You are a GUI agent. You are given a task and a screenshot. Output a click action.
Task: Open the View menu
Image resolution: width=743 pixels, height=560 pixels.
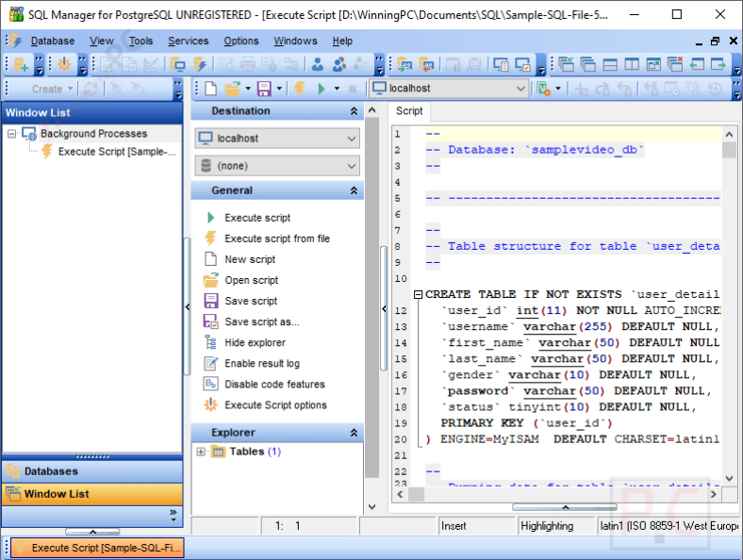[x=102, y=41]
